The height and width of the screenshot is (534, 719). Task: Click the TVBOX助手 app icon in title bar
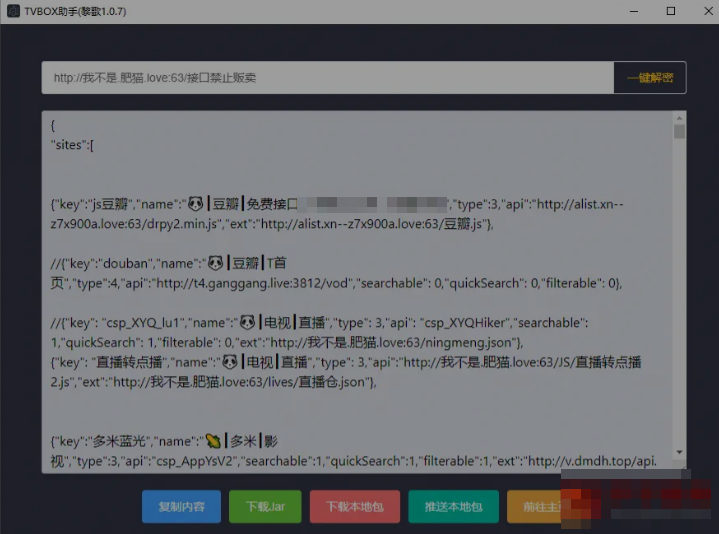tap(13, 11)
